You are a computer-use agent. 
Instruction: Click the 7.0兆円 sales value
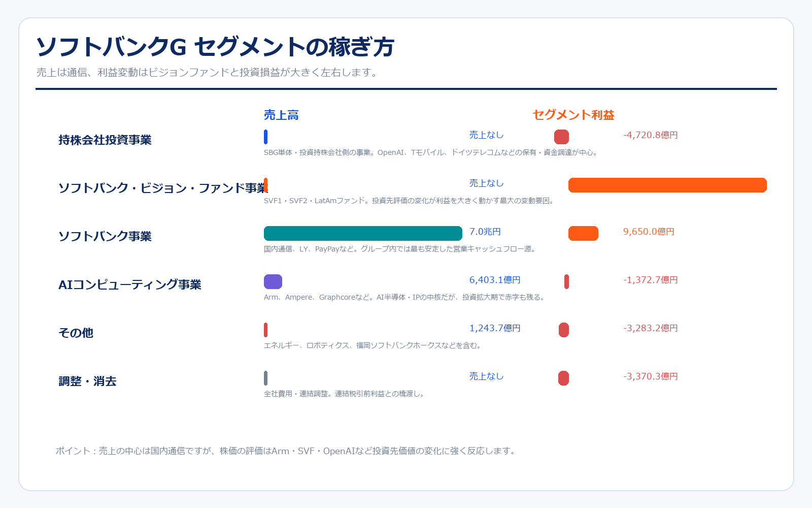coord(485,232)
